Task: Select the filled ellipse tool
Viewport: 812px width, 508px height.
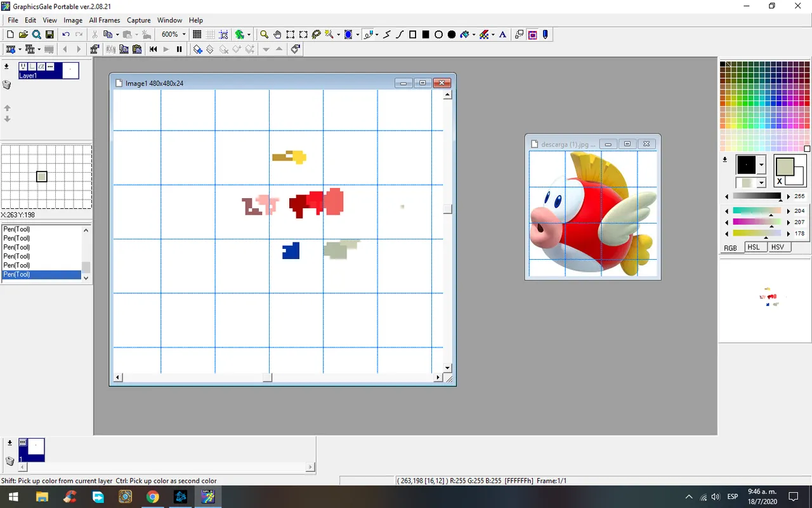Action: click(x=452, y=34)
